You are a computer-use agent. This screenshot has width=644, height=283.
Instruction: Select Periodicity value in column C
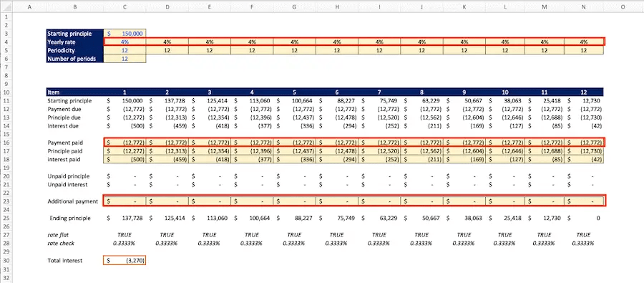pos(125,51)
